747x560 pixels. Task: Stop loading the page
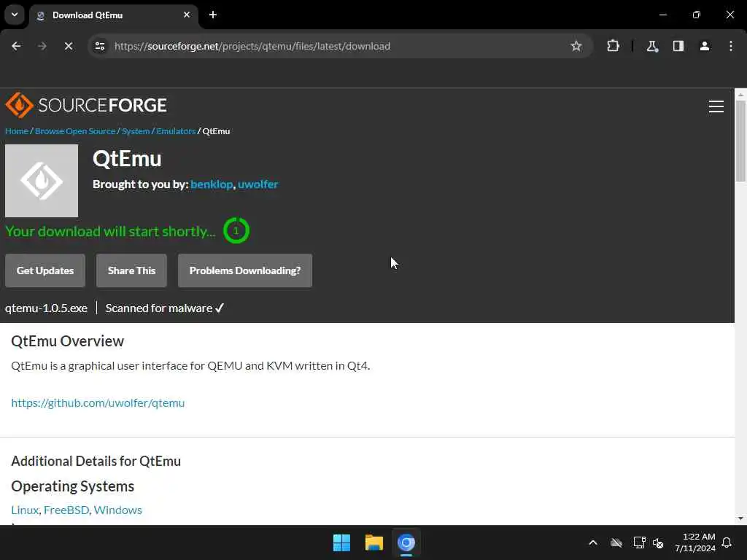(x=68, y=46)
